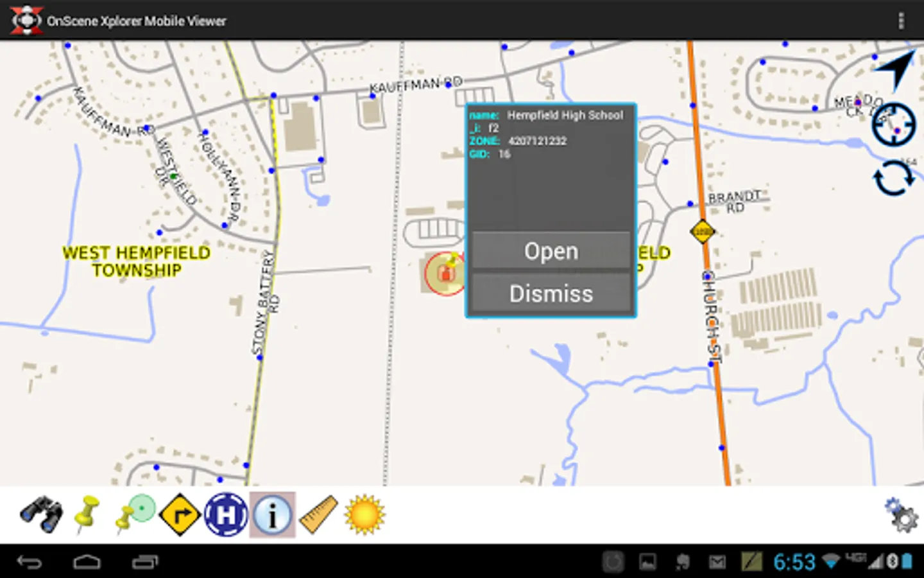Tap the Wi-Fi status icon

point(831,562)
